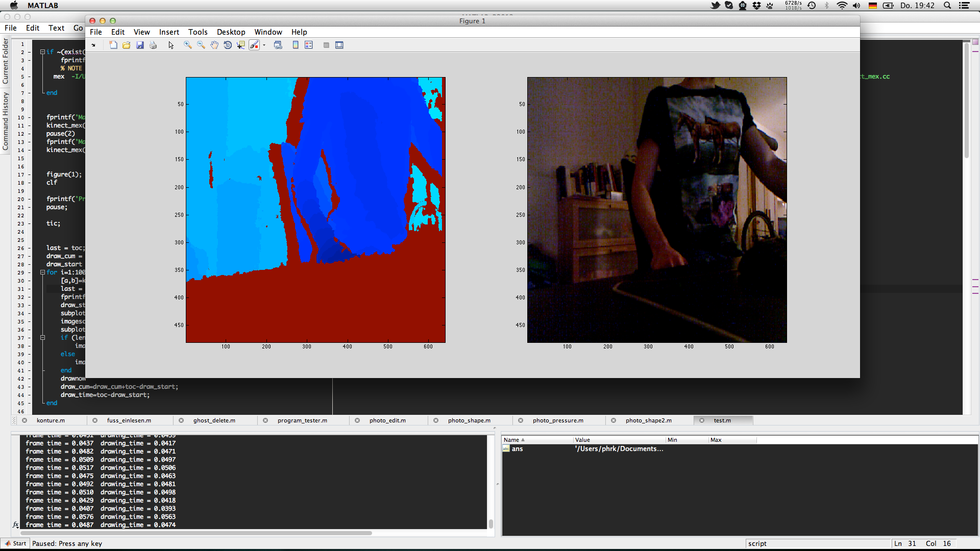Viewport: 980px width, 551px height.
Task: Click the depth image plot on the left
Action: (315, 210)
